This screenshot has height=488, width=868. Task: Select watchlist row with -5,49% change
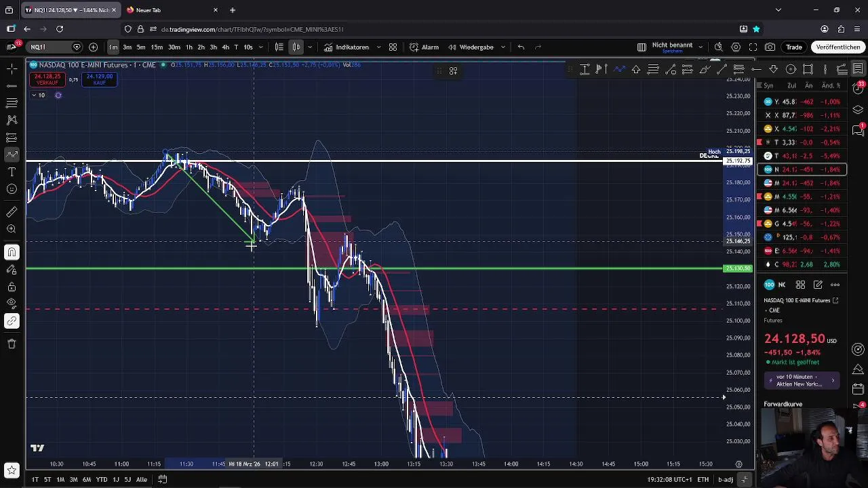tap(802, 156)
